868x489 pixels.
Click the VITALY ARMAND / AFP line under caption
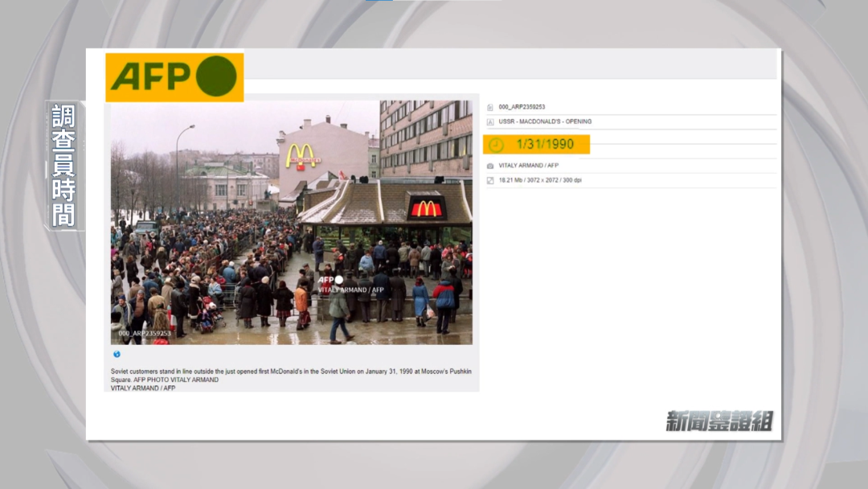(143, 388)
